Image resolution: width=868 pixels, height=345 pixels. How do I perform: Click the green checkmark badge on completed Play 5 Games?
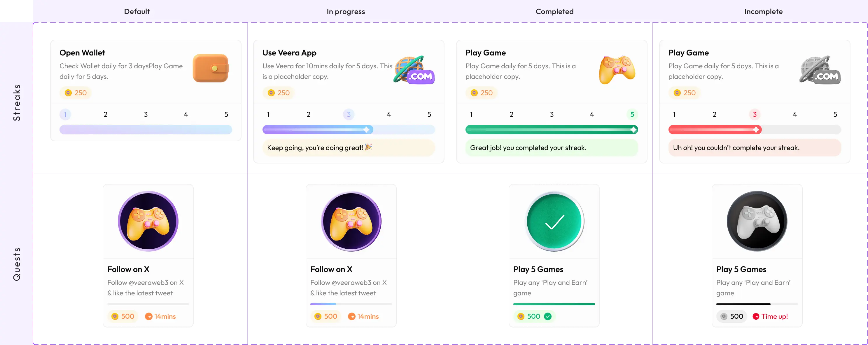click(554, 221)
